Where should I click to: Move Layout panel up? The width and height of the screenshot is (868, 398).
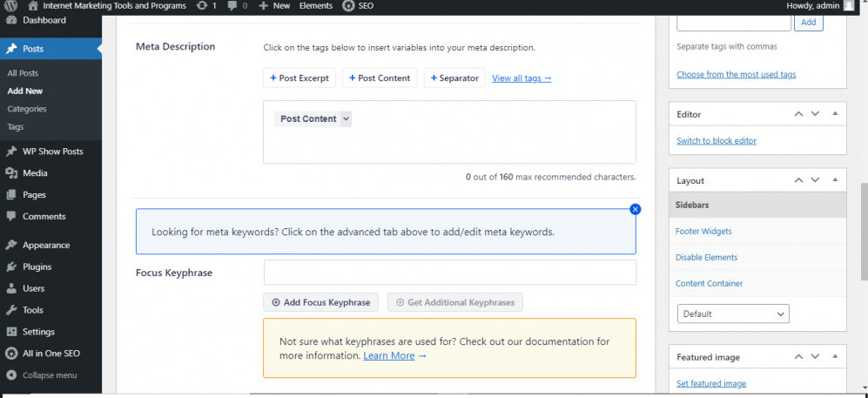click(x=798, y=180)
